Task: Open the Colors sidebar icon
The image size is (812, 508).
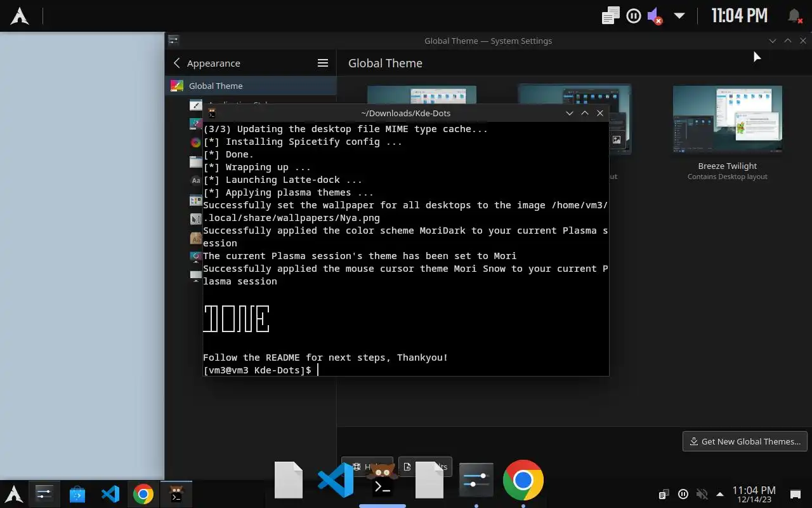Action: coord(196,142)
